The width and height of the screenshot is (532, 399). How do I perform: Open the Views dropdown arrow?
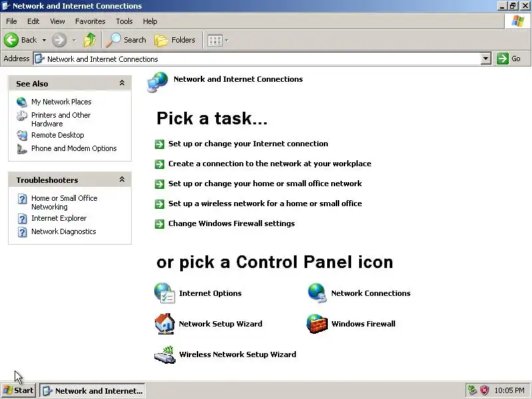[227, 41]
